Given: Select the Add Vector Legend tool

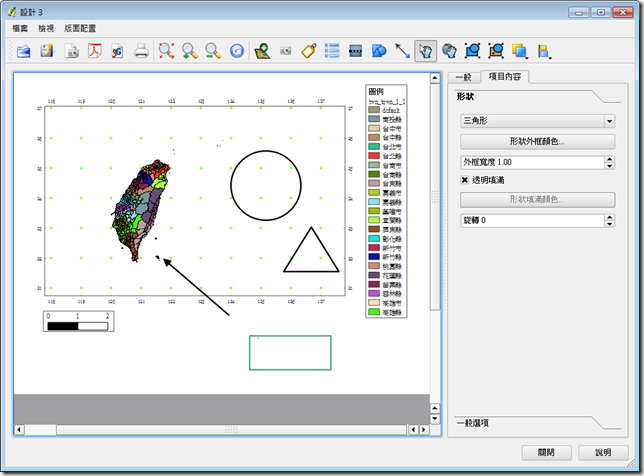Looking at the screenshot, I should pyautogui.click(x=332, y=51).
